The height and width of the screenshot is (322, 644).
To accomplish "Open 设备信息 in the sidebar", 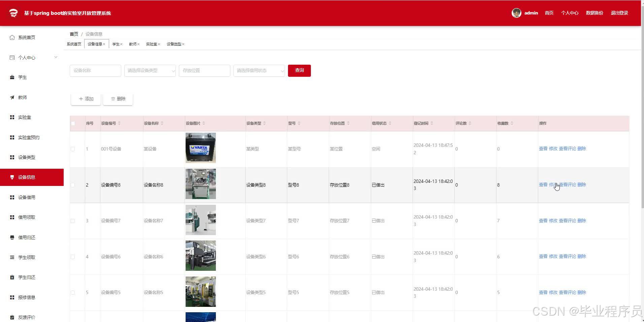I will (32, 177).
